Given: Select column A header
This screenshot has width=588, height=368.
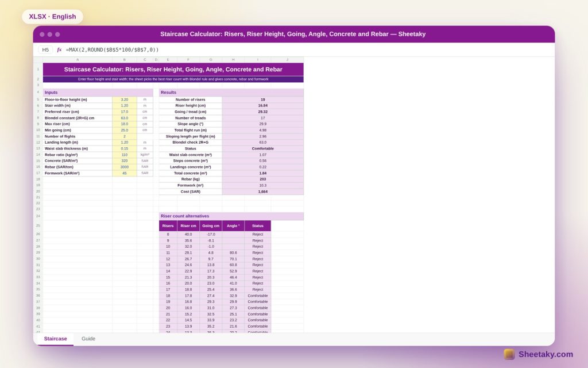Looking at the screenshot, I should point(78,60).
